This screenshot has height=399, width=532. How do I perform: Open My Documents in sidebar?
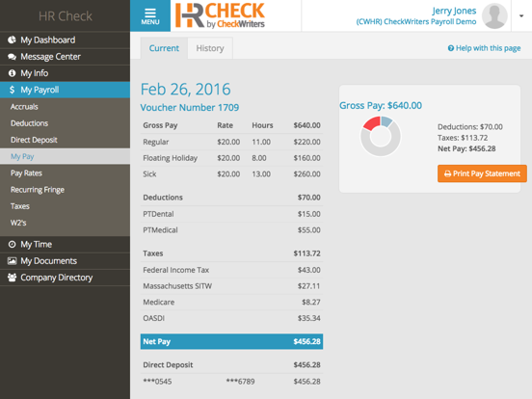click(65, 261)
